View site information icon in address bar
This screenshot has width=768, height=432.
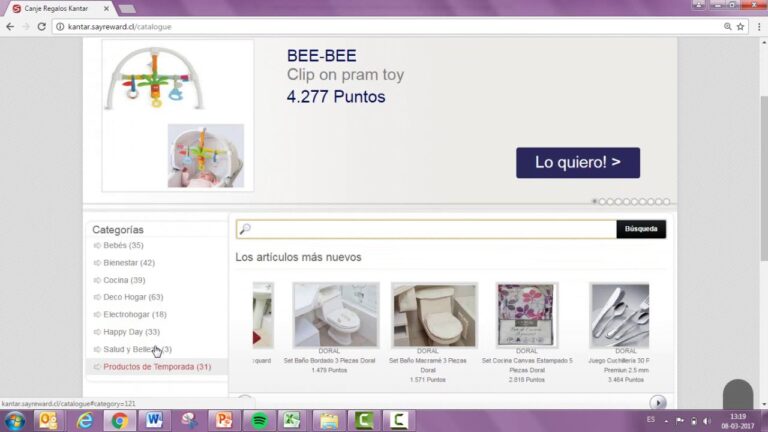coord(60,26)
